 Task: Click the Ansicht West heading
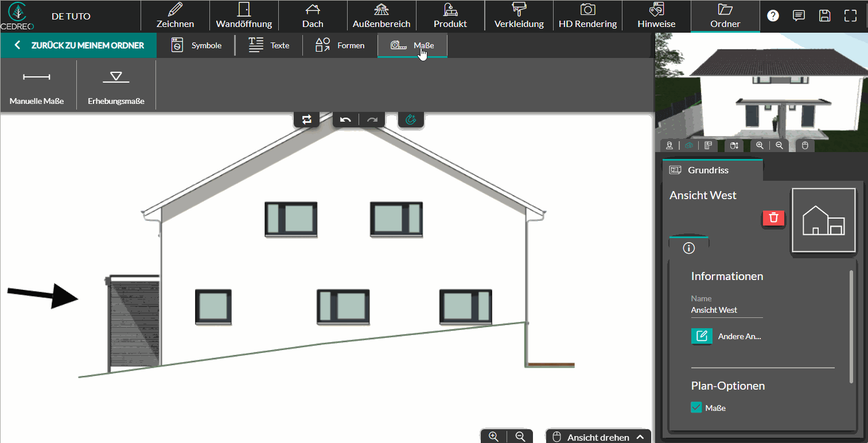point(703,195)
